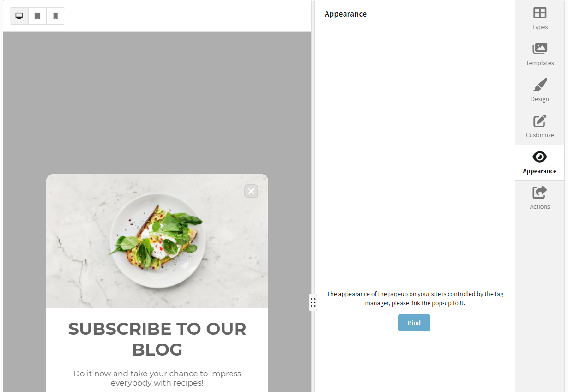
Task: Select the Design brush icon
Action: 539,84
